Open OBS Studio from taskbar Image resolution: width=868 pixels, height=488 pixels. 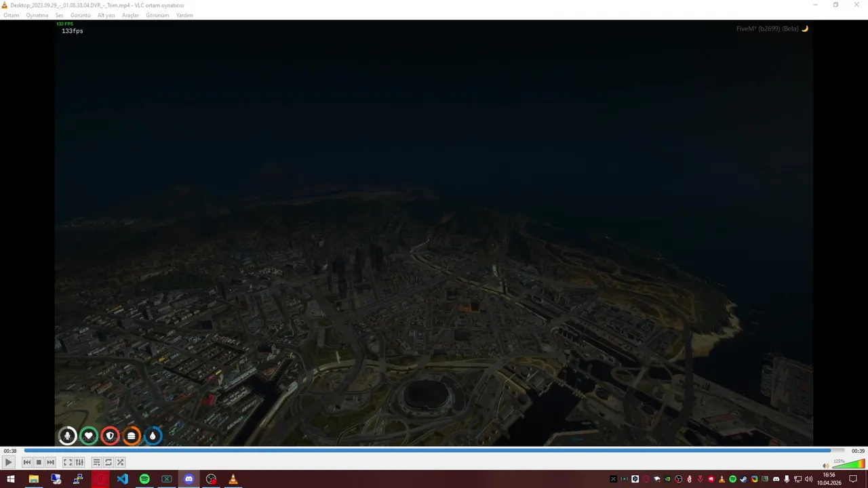click(211, 479)
